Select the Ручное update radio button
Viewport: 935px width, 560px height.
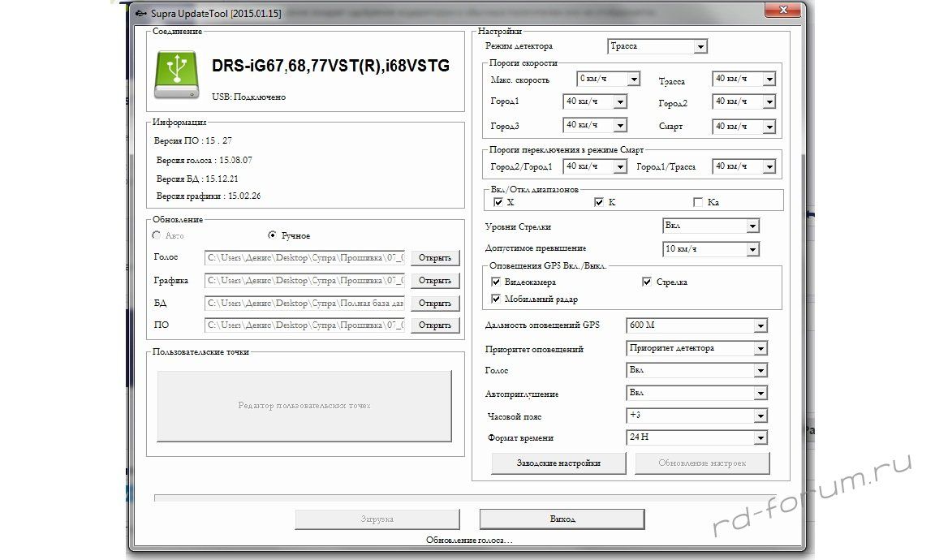click(272, 235)
